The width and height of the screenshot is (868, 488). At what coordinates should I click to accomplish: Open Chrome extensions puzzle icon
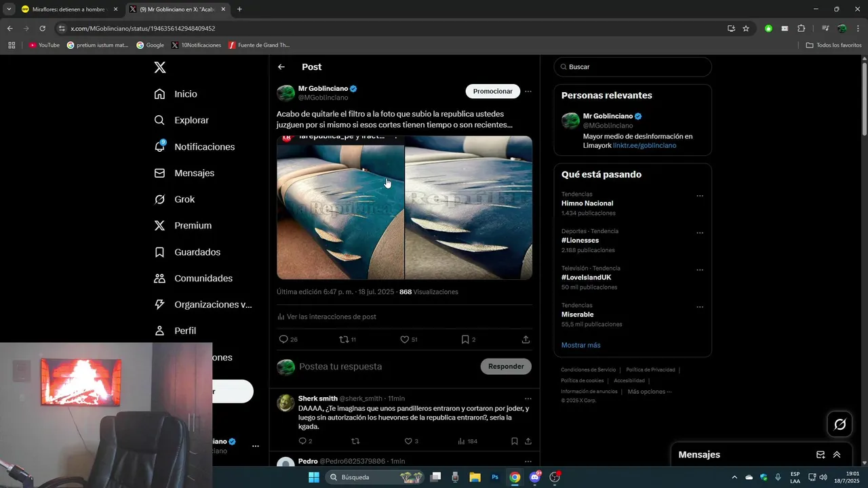coord(802,28)
